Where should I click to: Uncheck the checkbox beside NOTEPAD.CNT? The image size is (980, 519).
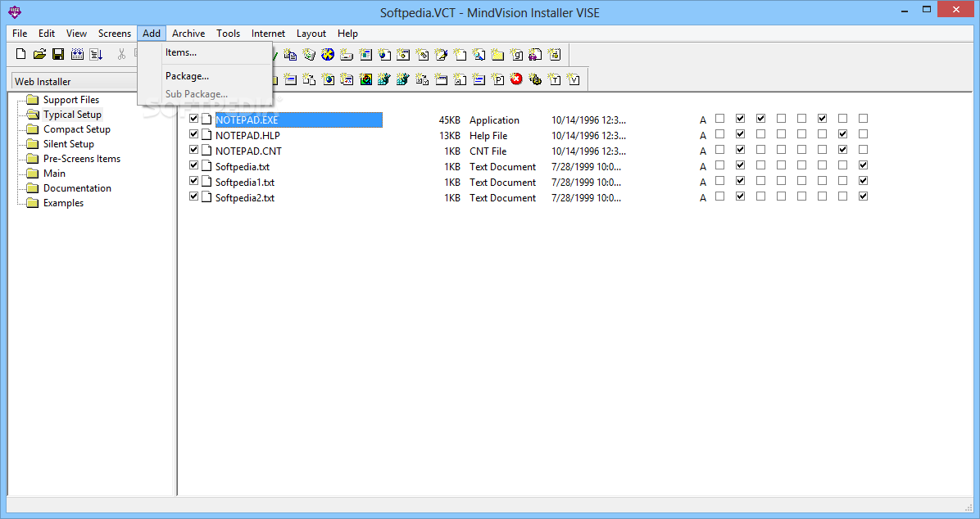coord(193,150)
